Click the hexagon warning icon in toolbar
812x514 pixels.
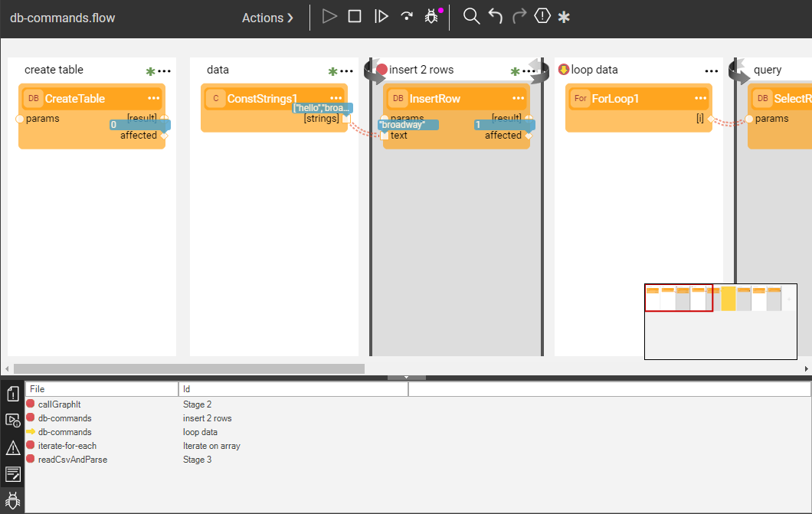[x=542, y=16]
